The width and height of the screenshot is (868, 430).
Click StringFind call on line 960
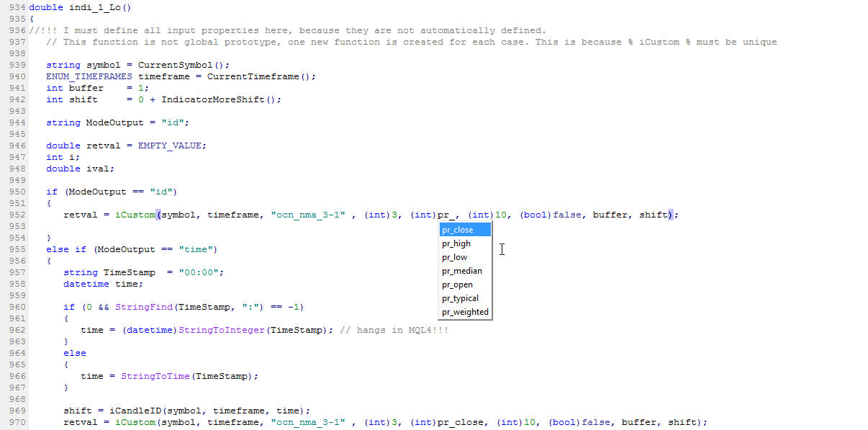[144, 307]
